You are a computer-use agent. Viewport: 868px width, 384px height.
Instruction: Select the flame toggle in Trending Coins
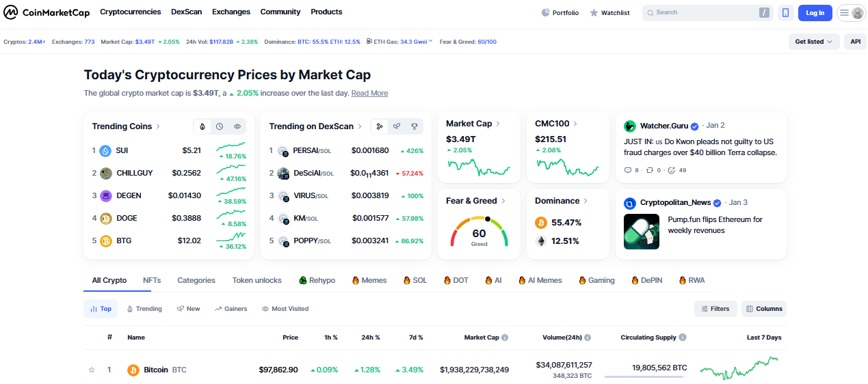[x=202, y=126]
